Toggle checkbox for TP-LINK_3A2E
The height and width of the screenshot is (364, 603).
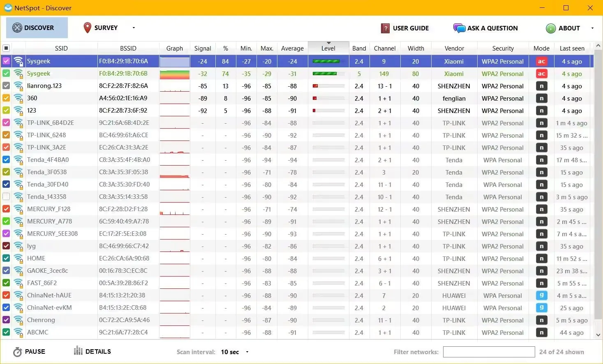6,147
